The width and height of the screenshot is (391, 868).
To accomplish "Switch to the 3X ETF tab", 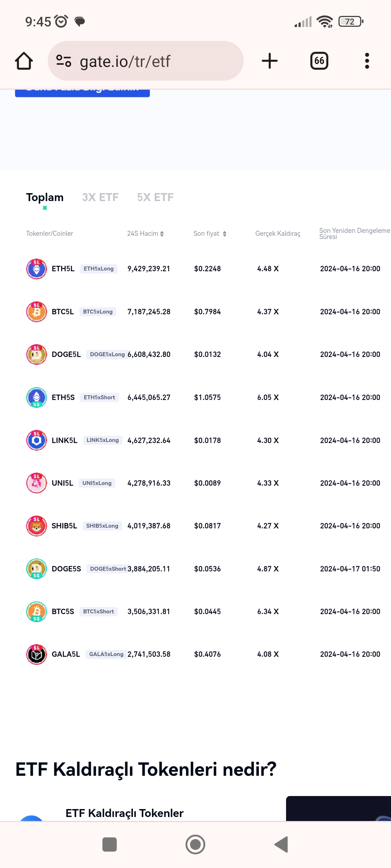I will (x=100, y=197).
